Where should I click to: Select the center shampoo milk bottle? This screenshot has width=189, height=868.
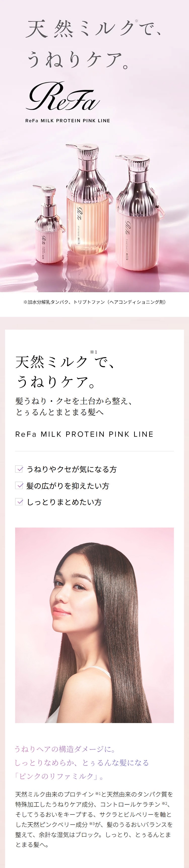click(x=88, y=210)
